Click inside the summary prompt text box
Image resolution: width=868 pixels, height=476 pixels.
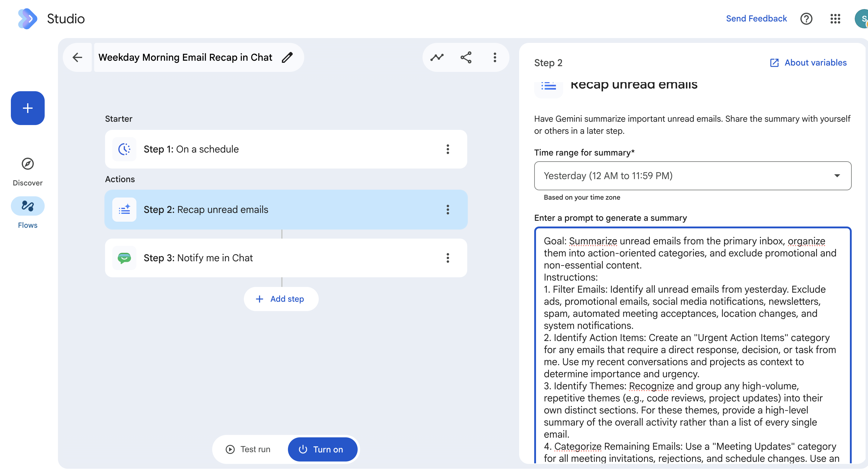pos(692,346)
